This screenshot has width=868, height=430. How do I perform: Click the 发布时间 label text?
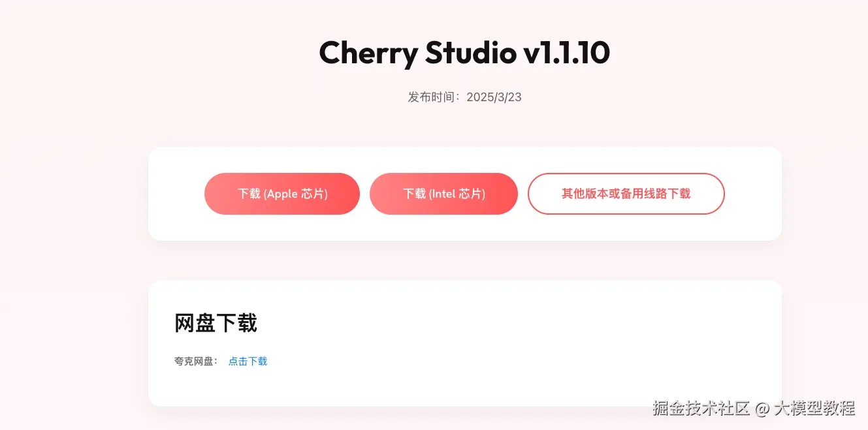[432, 97]
